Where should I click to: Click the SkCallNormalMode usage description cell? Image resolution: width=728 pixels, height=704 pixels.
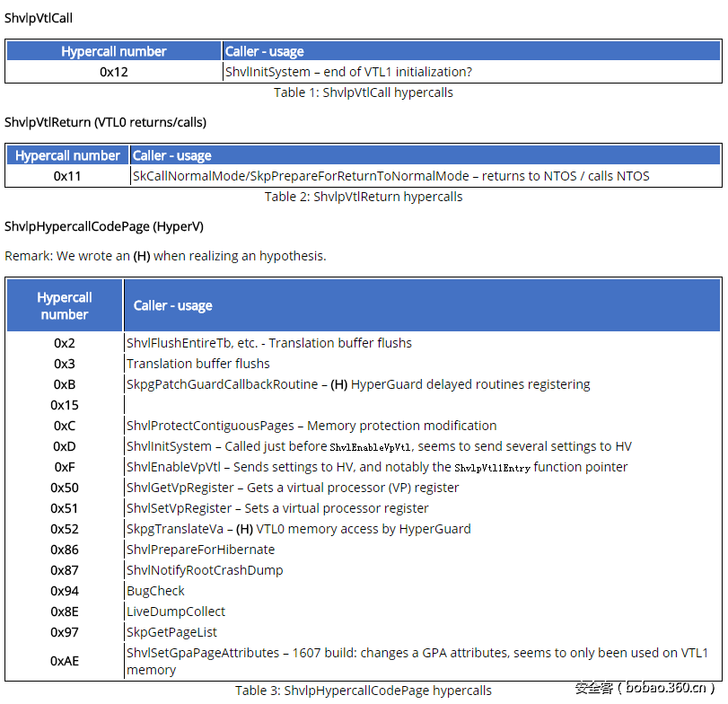[x=390, y=176]
